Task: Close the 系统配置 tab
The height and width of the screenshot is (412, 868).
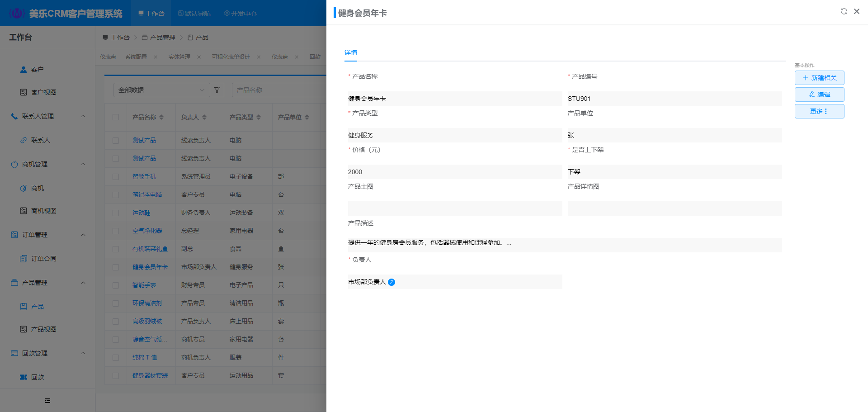Action: click(x=156, y=57)
